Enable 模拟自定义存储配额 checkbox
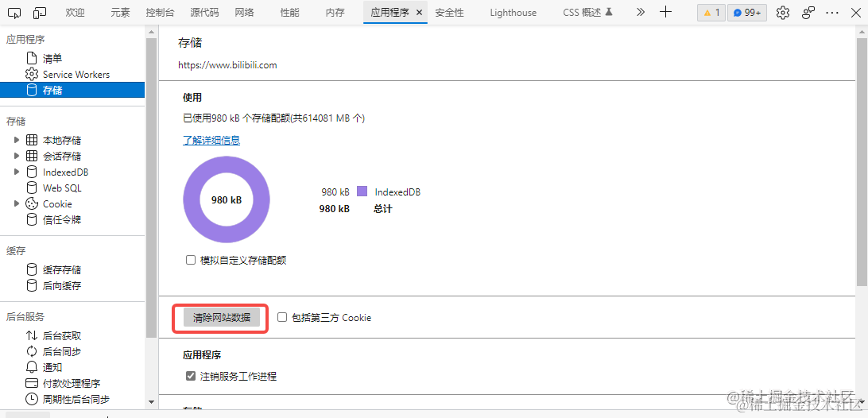Screen dimensions: 868x418 [191, 260]
